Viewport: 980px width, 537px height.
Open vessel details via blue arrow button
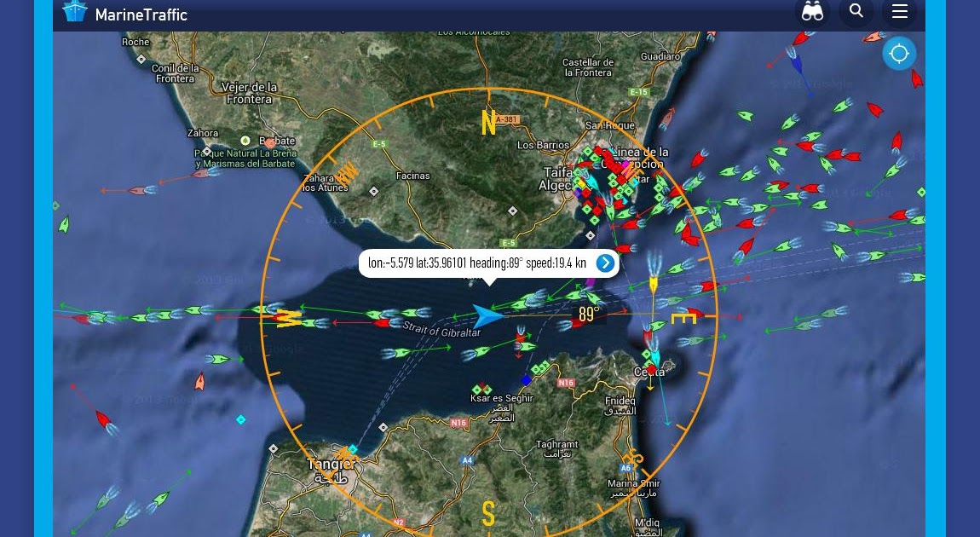click(605, 263)
